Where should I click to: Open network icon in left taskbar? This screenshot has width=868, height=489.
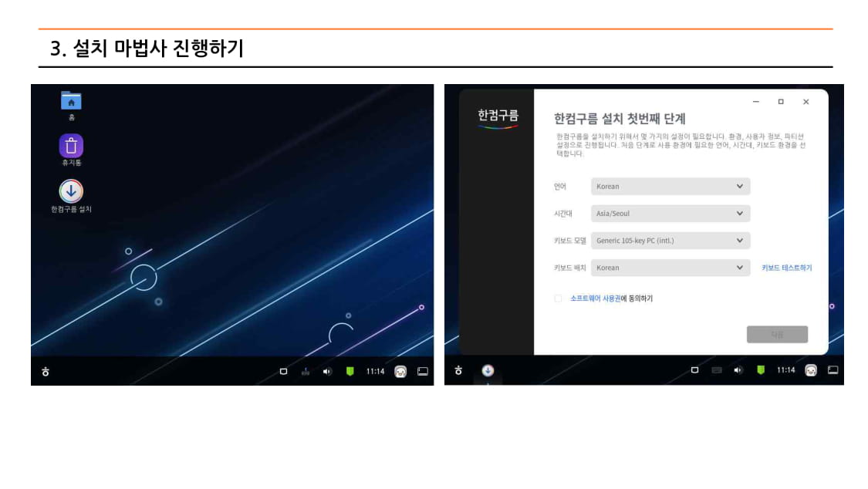point(305,372)
